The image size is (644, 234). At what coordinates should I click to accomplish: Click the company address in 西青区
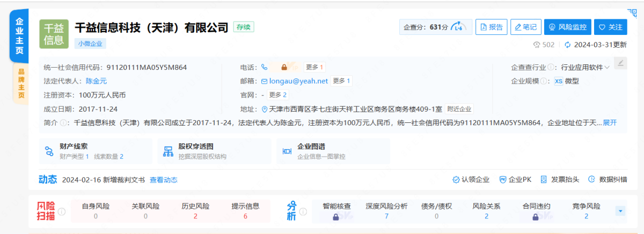[x=356, y=109]
